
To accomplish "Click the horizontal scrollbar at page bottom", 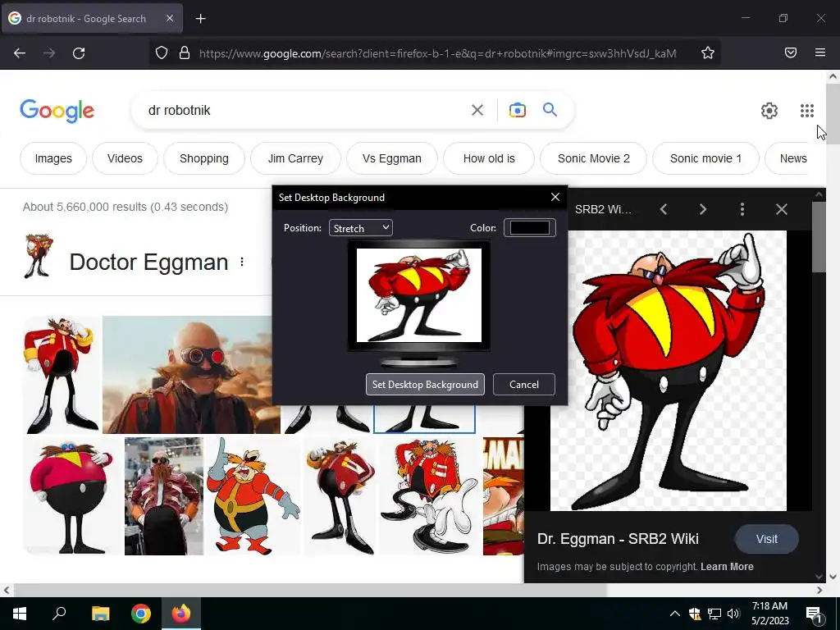I will (x=309, y=590).
